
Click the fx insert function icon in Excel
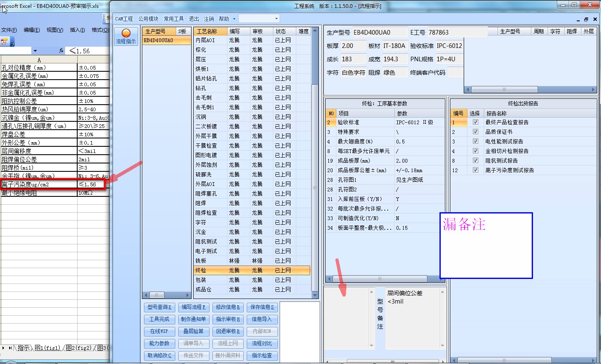pyautogui.click(x=61, y=50)
